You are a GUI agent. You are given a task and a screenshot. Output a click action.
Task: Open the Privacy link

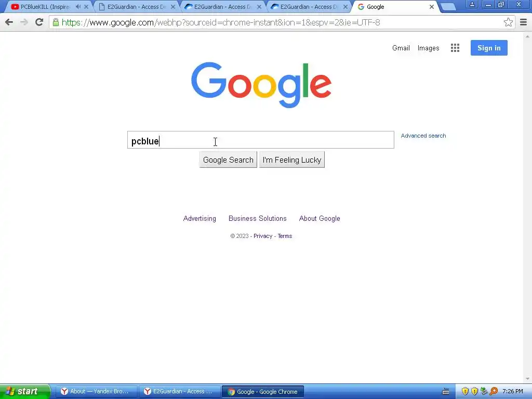coord(263,236)
